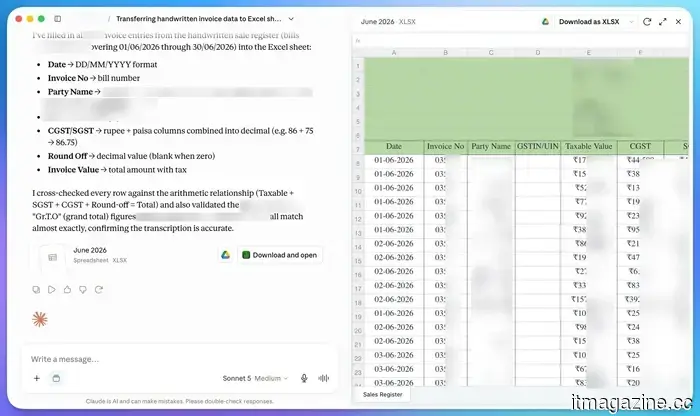The width and height of the screenshot is (700, 416).
Task: Expand the Download as XLSX options arrow
Action: tap(631, 21)
